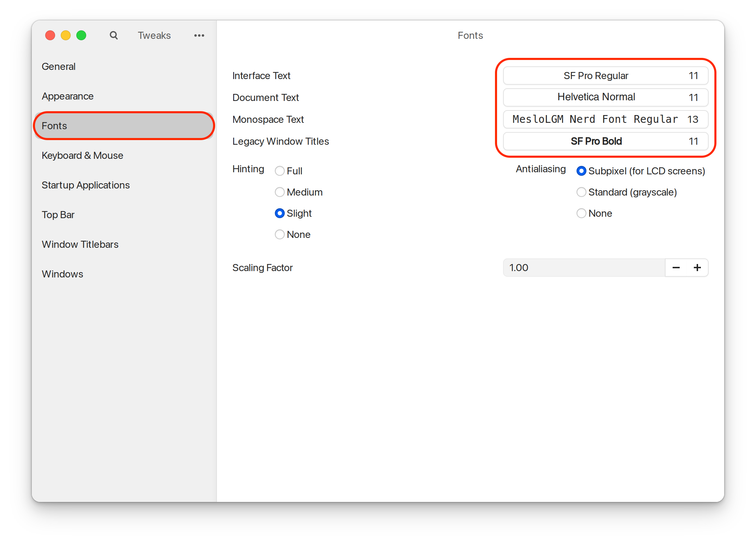Switch to Appearance in sidebar
The height and width of the screenshot is (545, 756).
67,96
